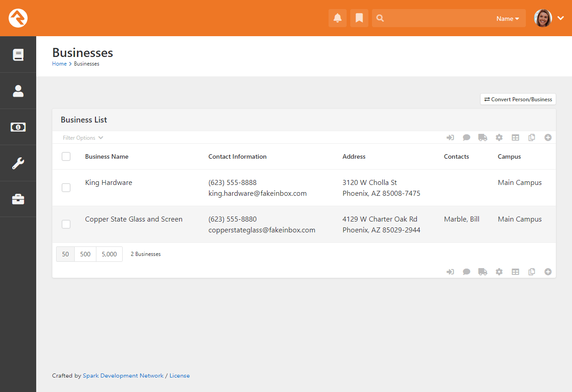This screenshot has height=392, width=572.
Task: Click the Marble, Bill contact
Action: point(462,219)
